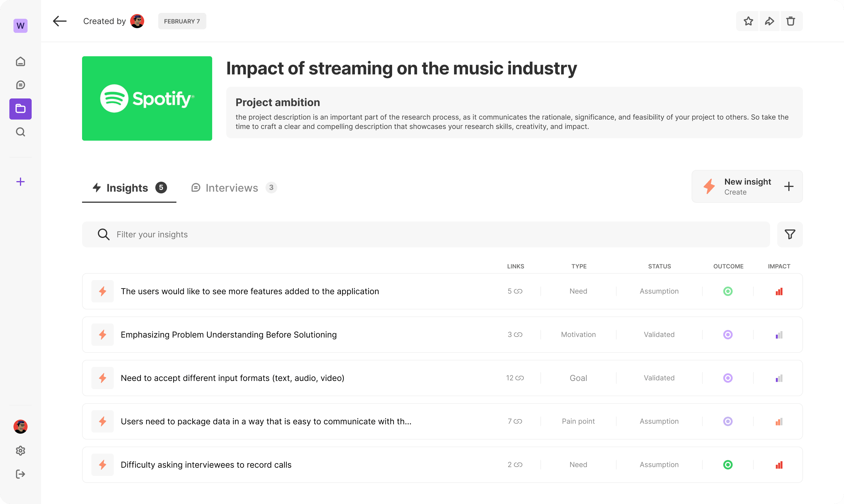Click the IMPACT column header

click(779, 266)
